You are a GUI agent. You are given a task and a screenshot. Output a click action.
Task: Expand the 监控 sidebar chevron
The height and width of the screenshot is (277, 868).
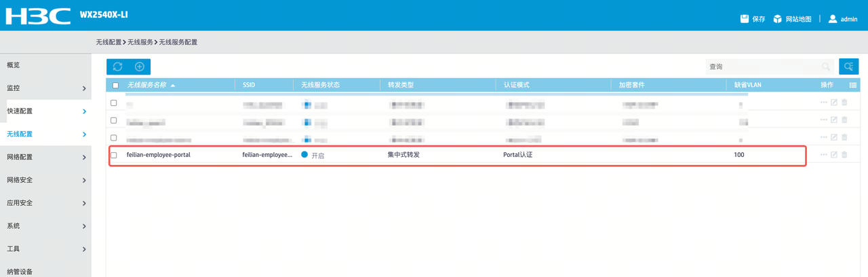click(84, 88)
